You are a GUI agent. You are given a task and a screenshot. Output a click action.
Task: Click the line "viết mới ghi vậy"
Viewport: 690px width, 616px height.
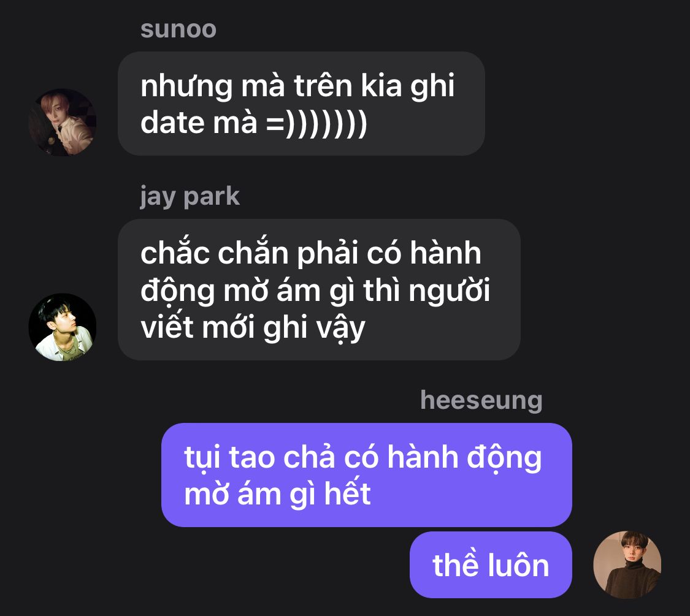pos(253,328)
